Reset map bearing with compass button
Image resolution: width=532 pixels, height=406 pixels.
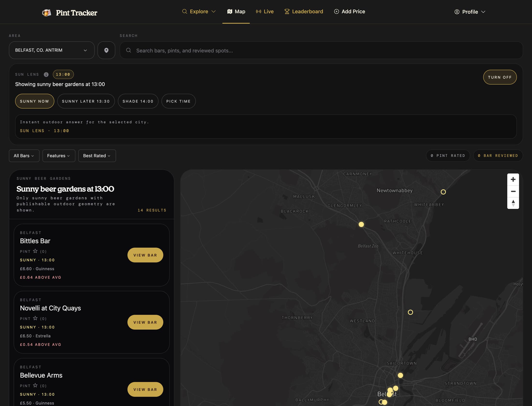tap(513, 203)
